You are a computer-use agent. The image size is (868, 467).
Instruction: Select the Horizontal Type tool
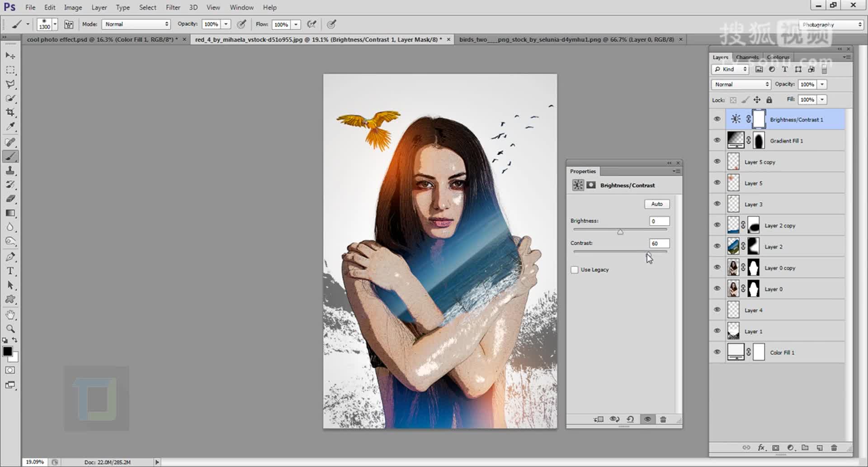click(10, 271)
